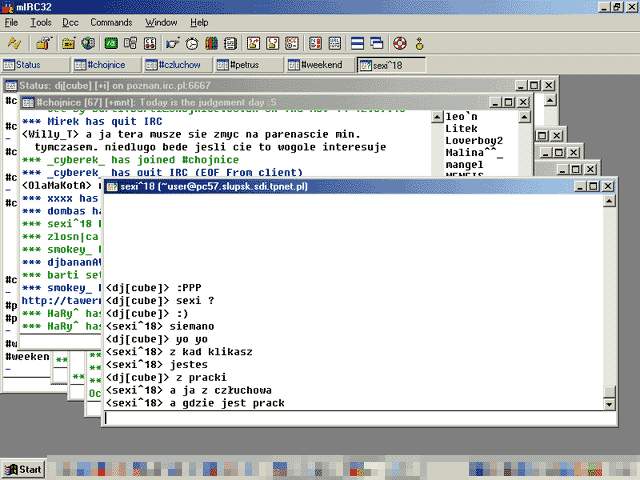Image resolution: width=640 pixels, height=480 pixels.
Task: Click the Connect to server lightning icon
Action: pos(14,43)
